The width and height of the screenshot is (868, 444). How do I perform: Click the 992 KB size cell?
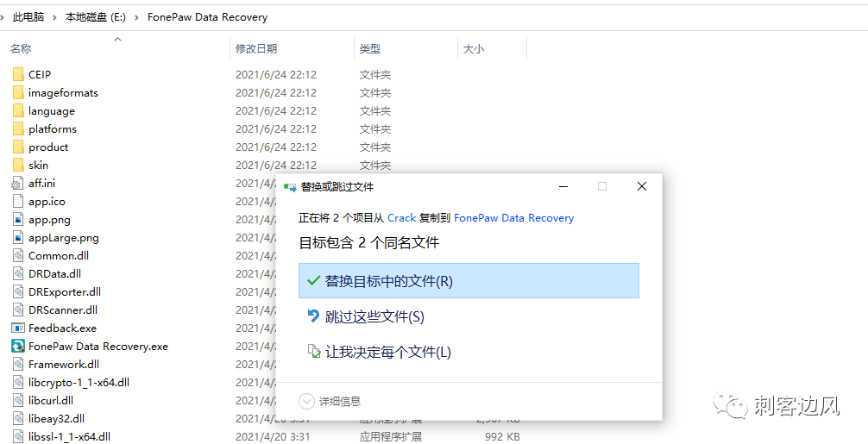point(502,437)
